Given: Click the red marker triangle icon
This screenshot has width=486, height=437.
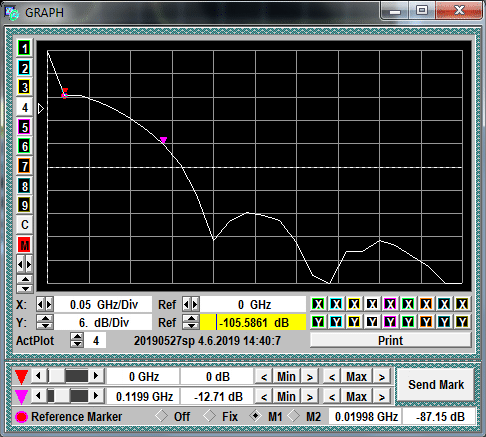Looking at the screenshot, I should coord(21,377).
